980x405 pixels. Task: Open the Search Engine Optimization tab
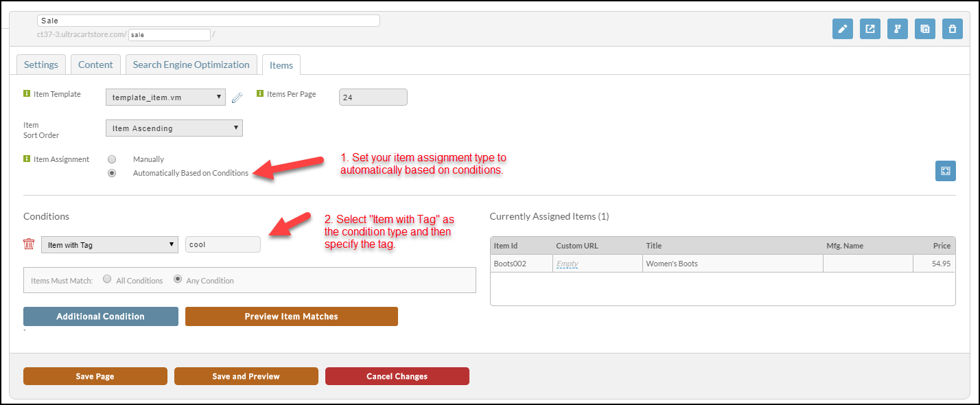191,65
